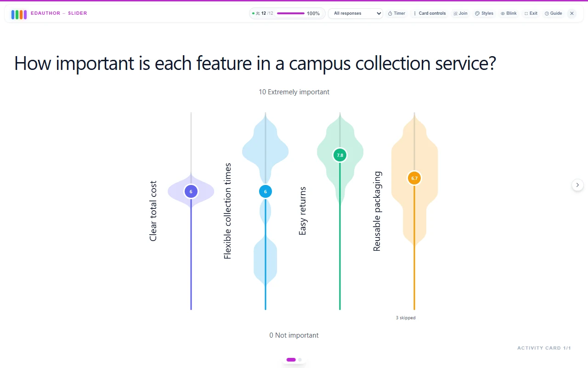The height and width of the screenshot is (368, 588).
Task: Open Card controls menu
Action: point(430,13)
